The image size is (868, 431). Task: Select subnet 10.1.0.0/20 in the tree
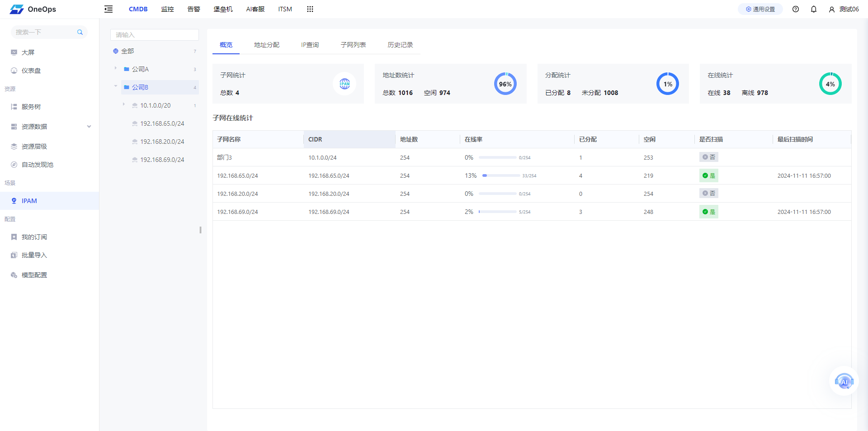coord(155,105)
